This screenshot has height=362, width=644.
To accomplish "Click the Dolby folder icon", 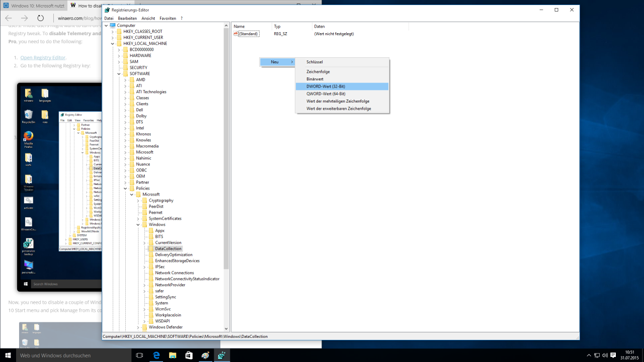I will pos(132,116).
